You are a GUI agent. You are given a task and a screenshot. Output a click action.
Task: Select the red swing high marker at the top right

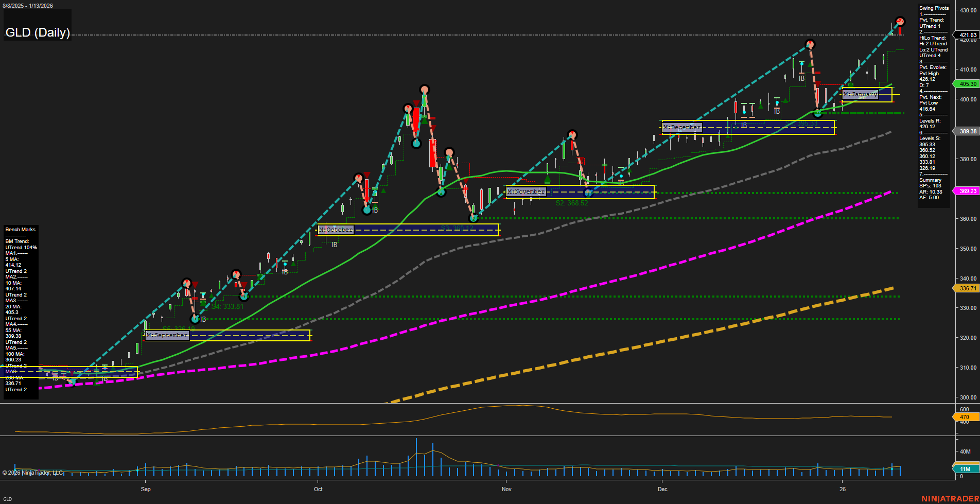(x=901, y=22)
